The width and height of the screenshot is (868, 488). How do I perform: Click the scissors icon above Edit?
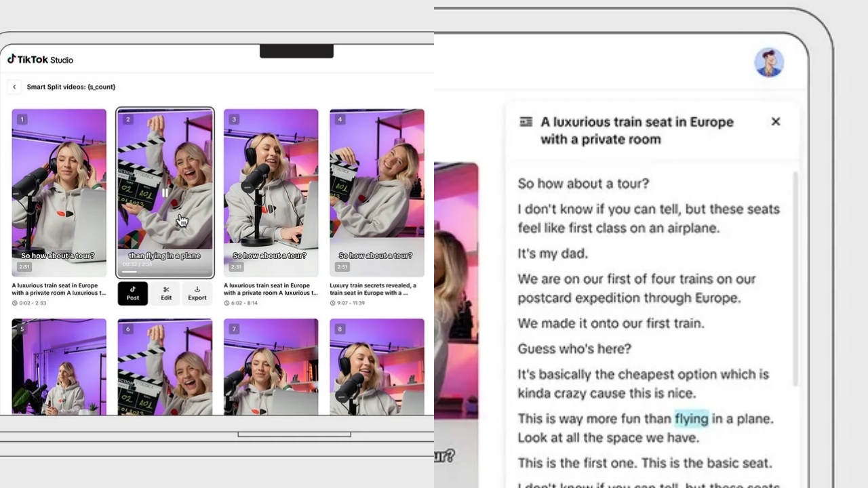[165, 289]
